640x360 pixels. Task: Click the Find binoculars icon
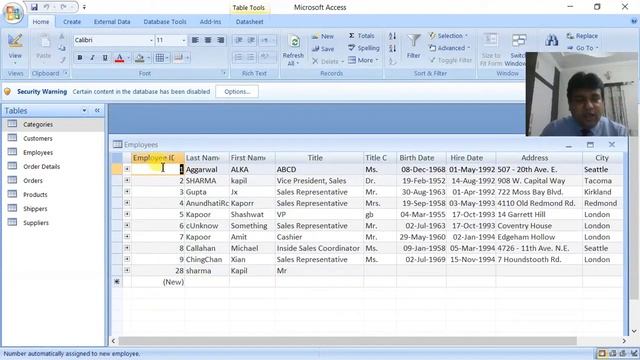pos(551,41)
